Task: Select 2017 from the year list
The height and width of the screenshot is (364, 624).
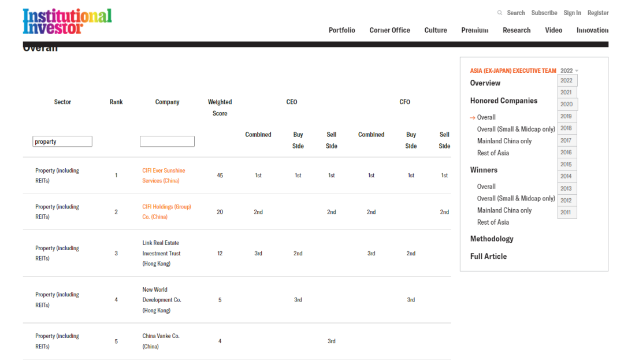Action: click(567, 140)
